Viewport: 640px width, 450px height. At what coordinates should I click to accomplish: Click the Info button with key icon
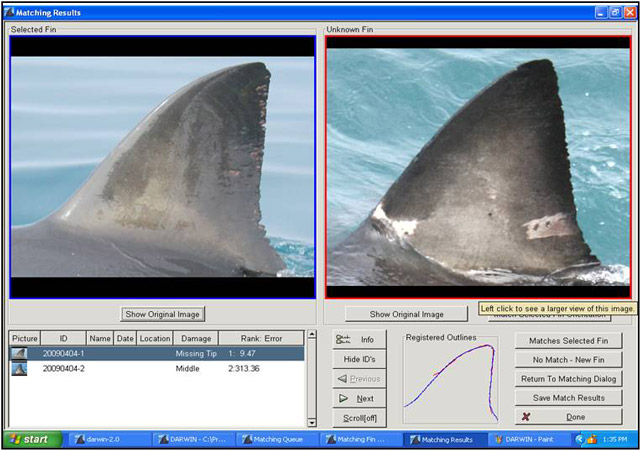point(359,340)
